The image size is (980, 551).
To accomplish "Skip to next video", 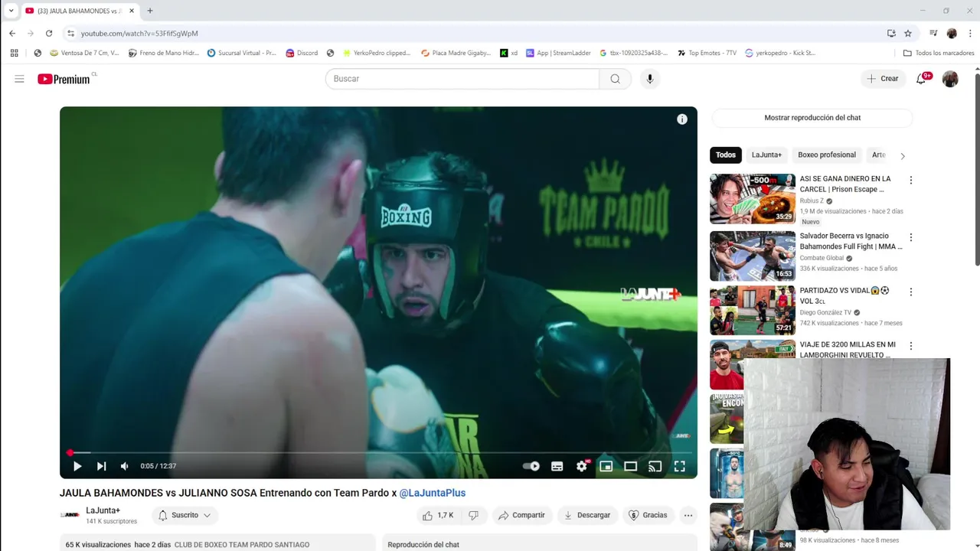I will coord(101,466).
